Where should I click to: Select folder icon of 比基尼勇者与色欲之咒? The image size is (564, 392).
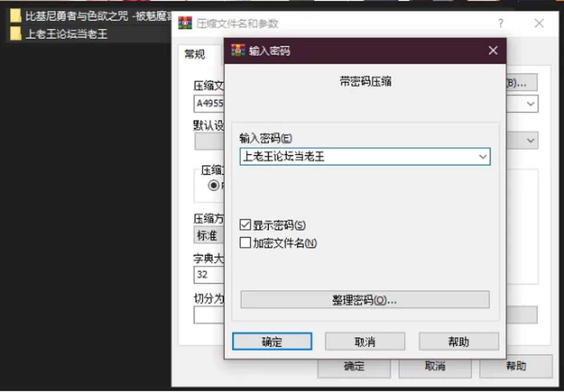pos(15,16)
